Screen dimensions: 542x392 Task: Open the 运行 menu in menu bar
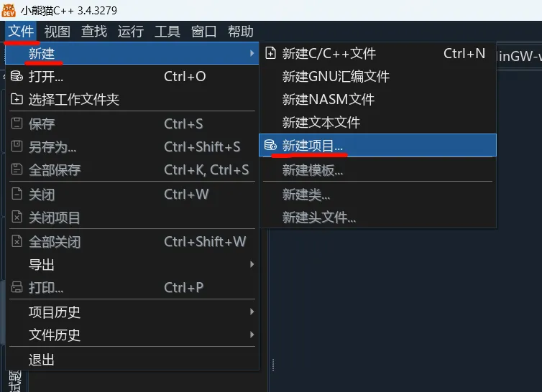(131, 31)
